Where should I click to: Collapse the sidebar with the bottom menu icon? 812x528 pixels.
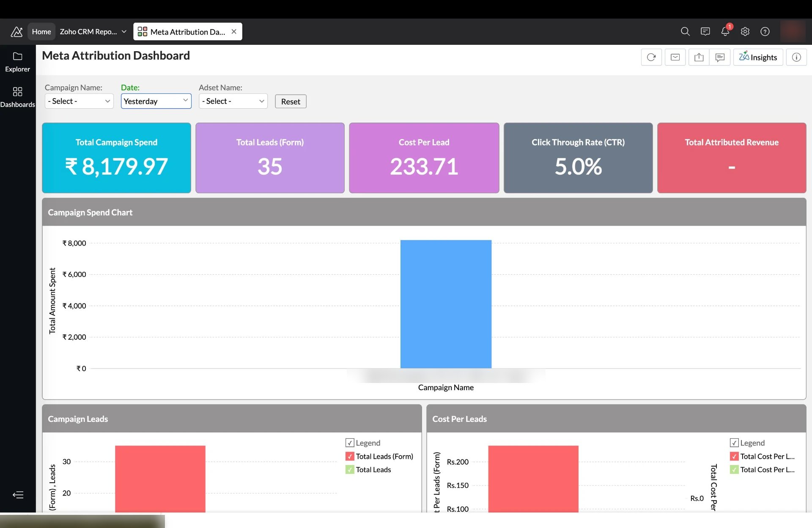18,495
